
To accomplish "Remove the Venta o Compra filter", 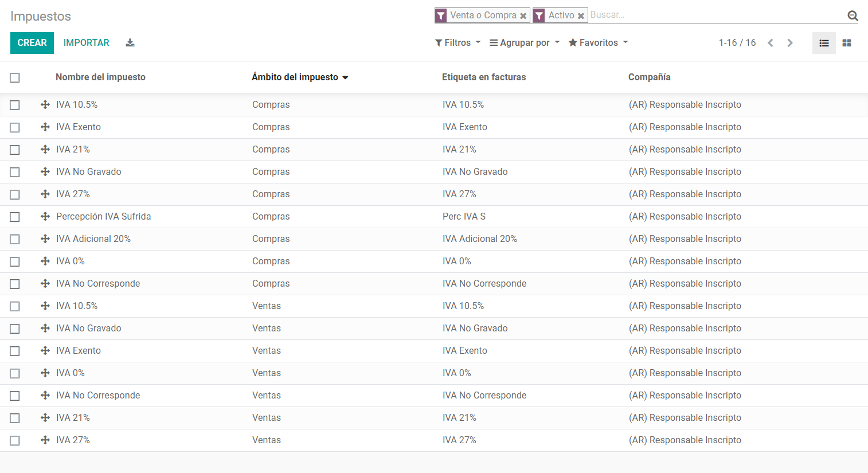I will tap(523, 16).
